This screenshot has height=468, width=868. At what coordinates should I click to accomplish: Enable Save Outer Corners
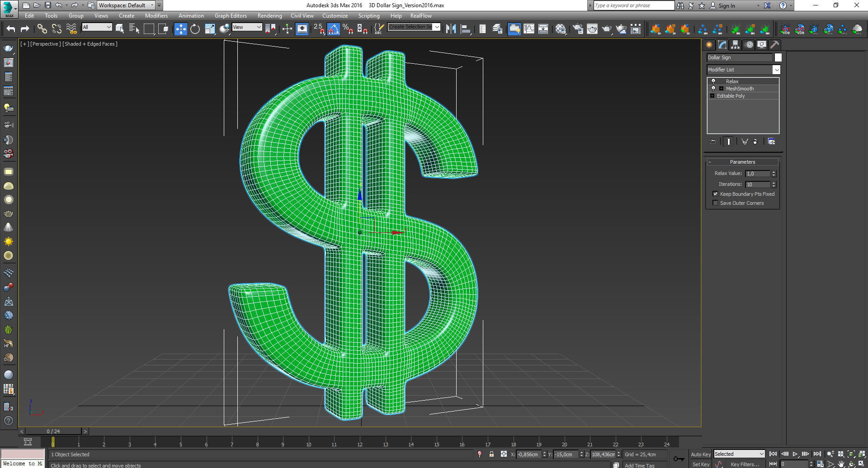715,203
